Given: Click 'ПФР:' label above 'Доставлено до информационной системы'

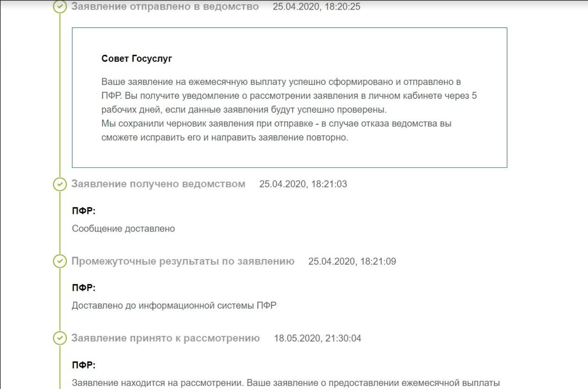Looking at the screenshot, I should [83, 288].
